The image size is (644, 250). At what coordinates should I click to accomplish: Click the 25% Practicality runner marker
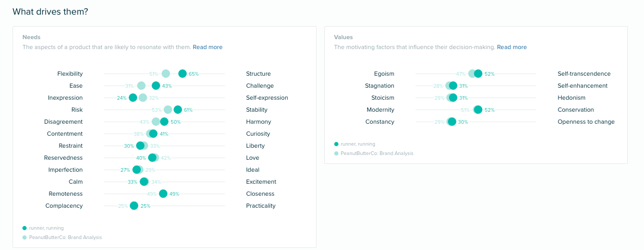[134, 206]
